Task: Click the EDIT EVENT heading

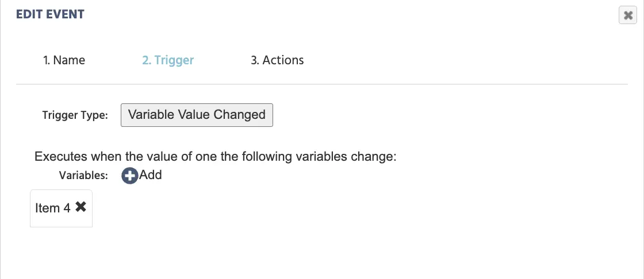Action: [50, 14]
